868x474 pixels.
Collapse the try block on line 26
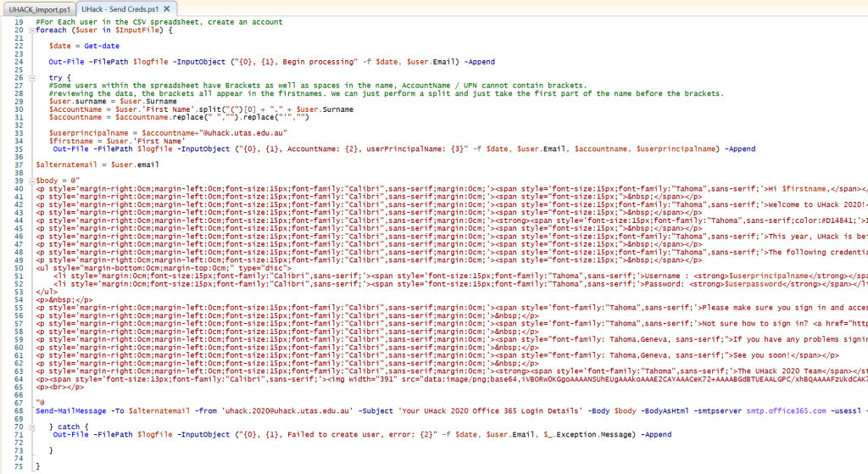point(31,77)
